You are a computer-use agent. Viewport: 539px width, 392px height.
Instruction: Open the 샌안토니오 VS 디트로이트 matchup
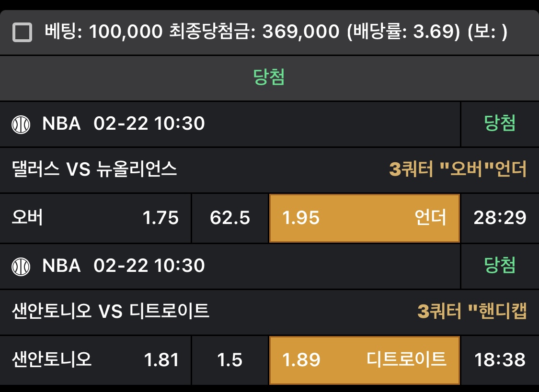coord(111,311)
